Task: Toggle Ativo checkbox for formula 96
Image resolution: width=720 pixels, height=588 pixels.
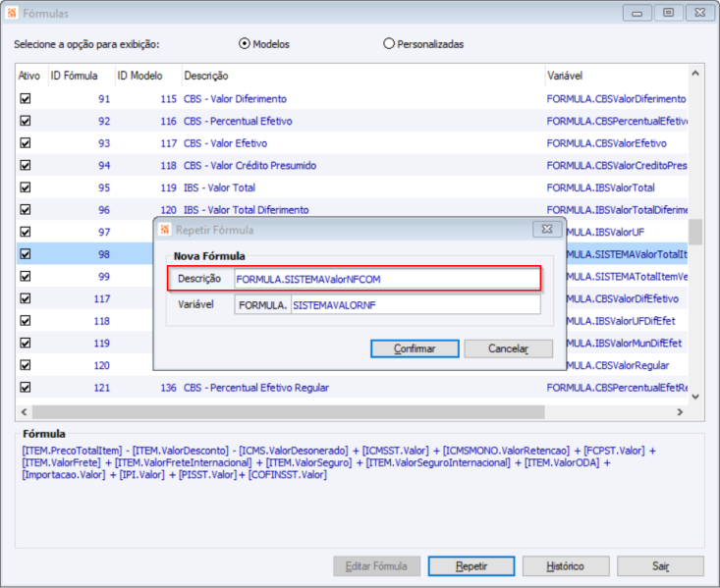Action: 26,210
